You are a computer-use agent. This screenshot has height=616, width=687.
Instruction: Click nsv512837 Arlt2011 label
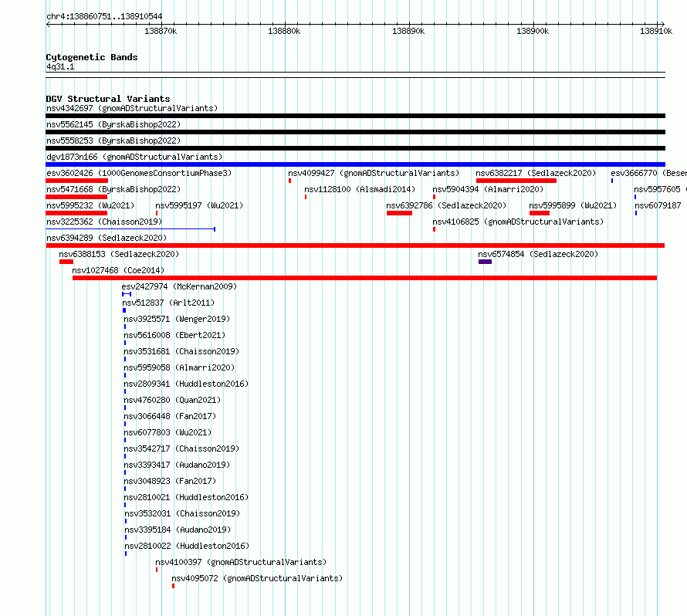(168, 303)
